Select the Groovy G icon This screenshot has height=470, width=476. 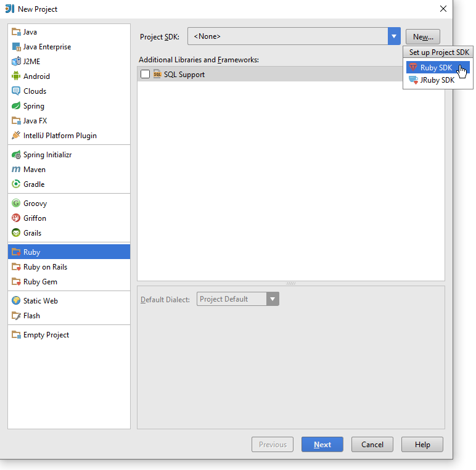[16, 203]
